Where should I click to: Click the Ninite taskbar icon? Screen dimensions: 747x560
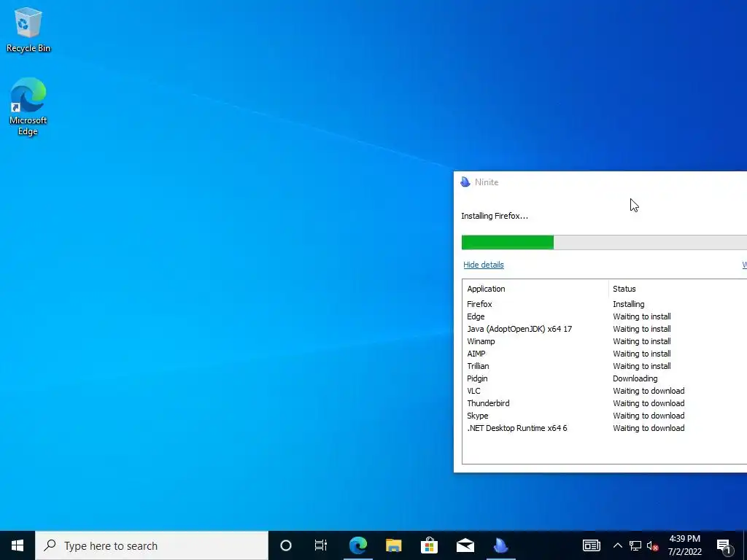click(500, 545)
